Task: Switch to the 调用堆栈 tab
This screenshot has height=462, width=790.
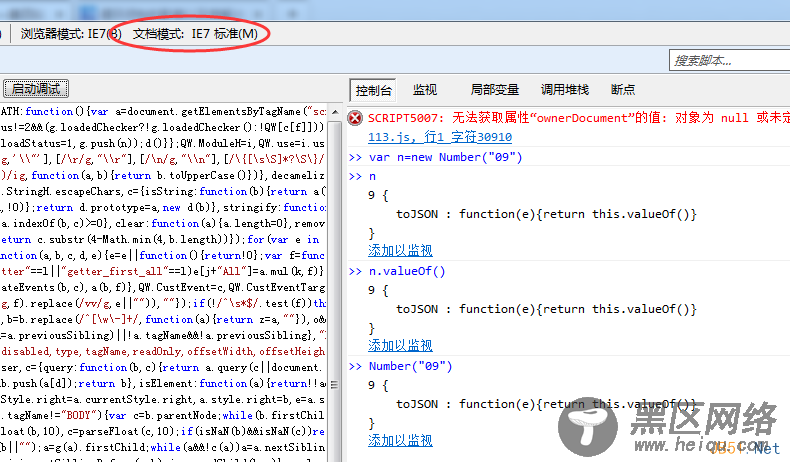Action: pyautogui.click(x=565, y=90)
